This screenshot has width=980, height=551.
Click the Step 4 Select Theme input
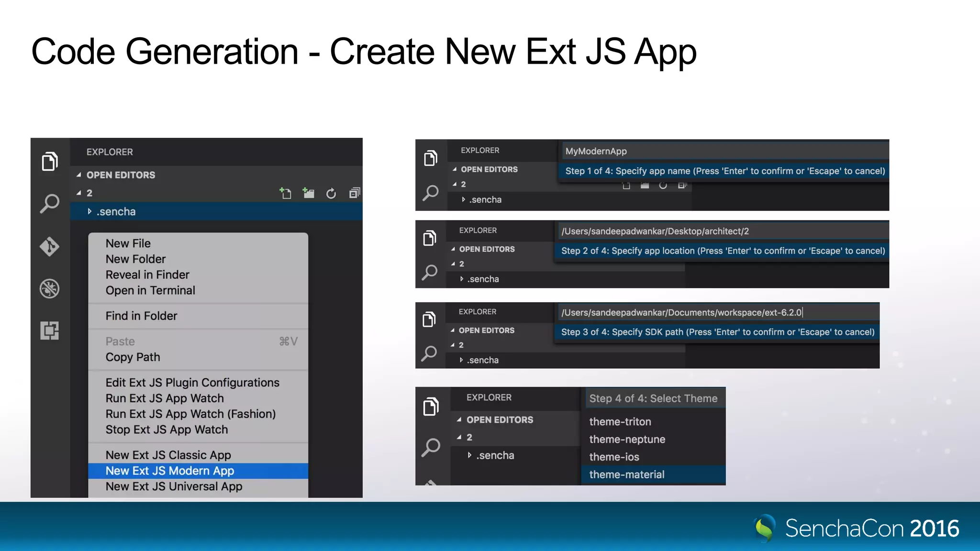(x=656, y=398)
